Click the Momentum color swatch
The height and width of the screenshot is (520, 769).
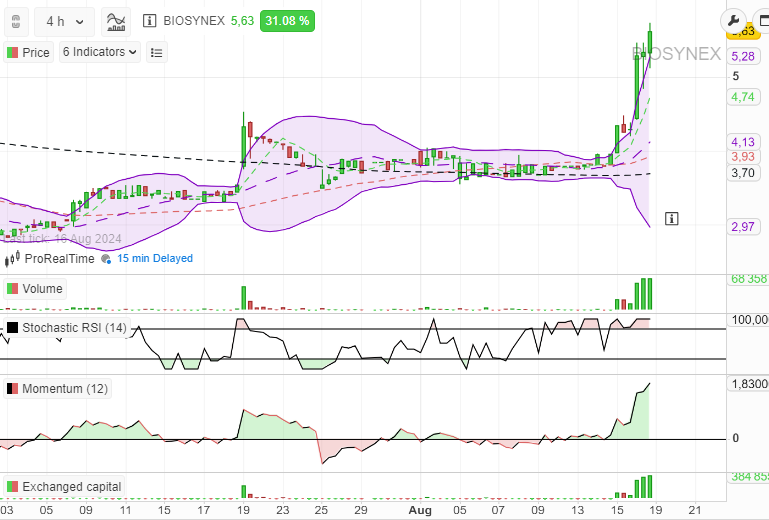click(12, 389)
